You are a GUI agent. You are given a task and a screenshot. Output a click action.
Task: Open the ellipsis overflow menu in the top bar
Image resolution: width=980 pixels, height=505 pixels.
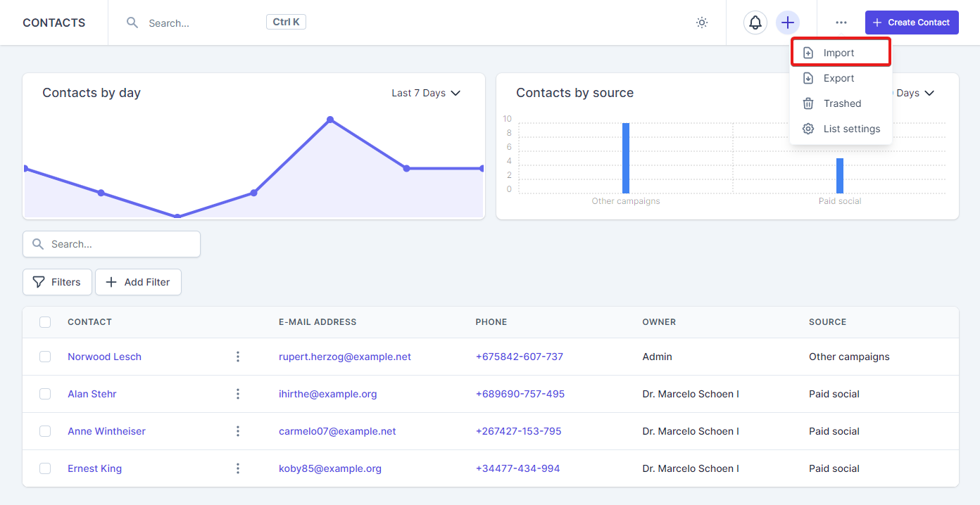pyautogui.click(x=841, y=23)
